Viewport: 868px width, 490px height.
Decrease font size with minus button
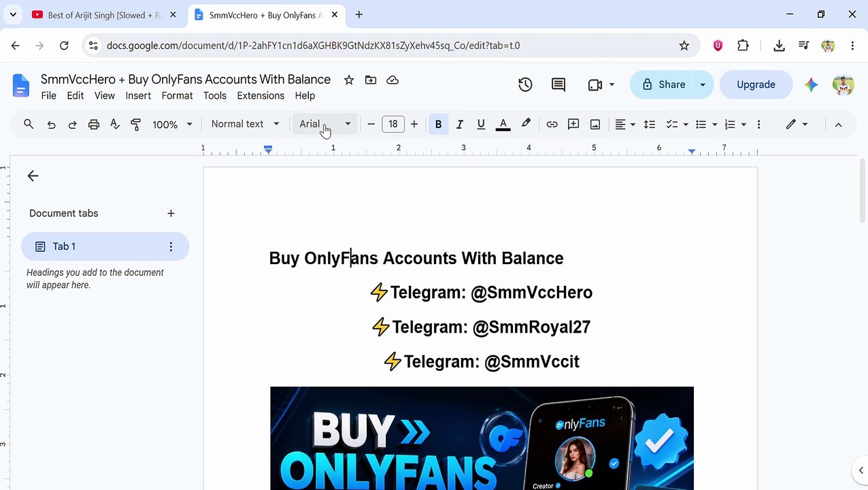[371, 124]
